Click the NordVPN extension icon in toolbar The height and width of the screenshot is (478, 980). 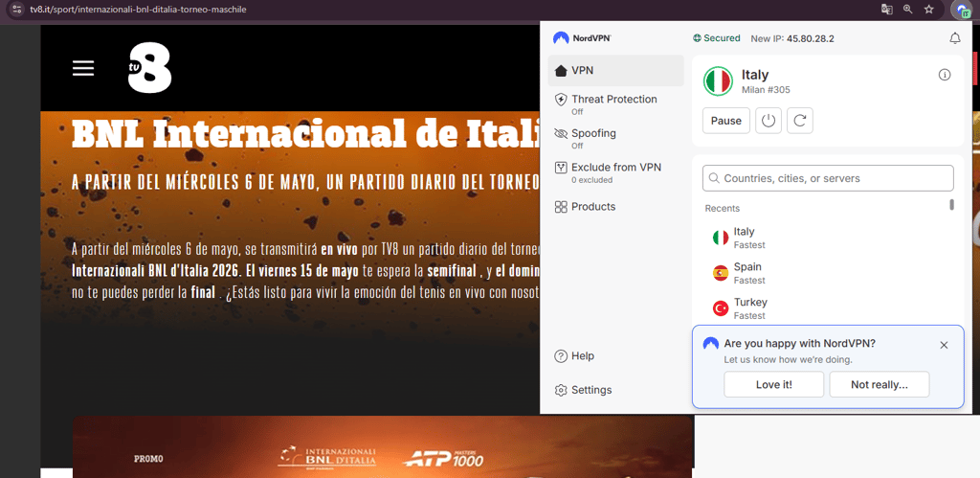pos(961,10)
